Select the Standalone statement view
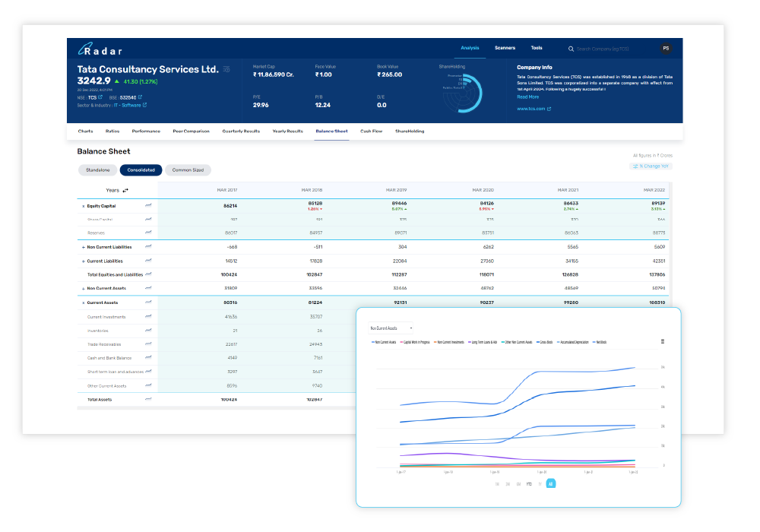The width and height of the screenshot is (760, 532). click(97, 169)
